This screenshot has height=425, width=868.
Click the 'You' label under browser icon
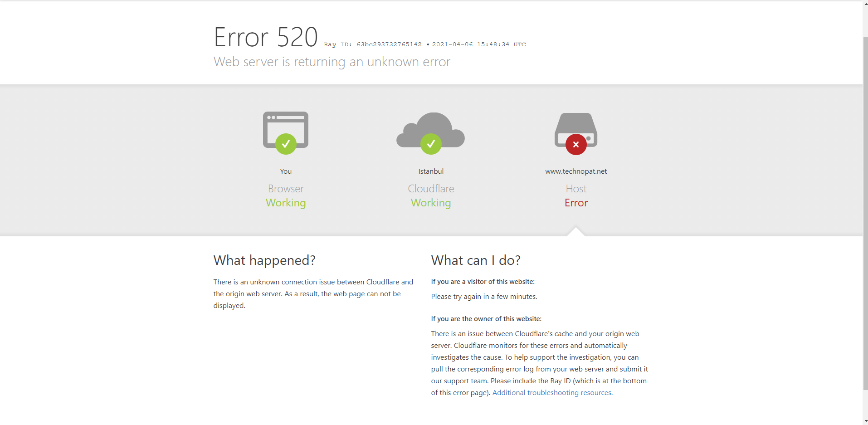286,171
